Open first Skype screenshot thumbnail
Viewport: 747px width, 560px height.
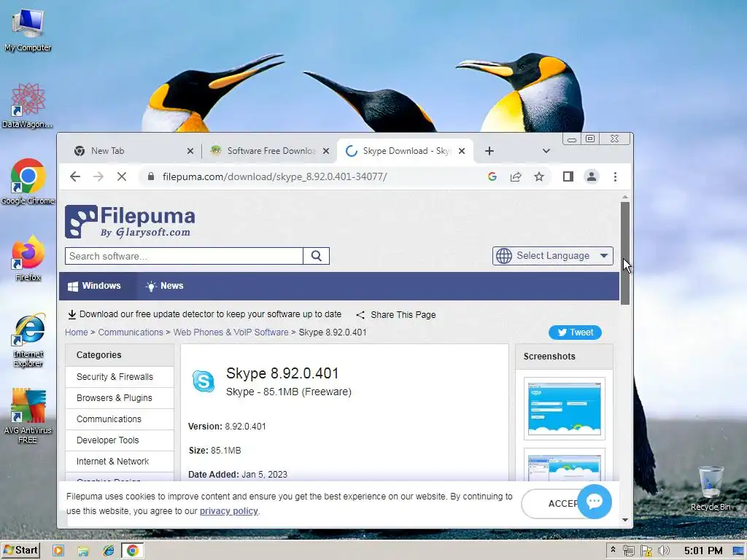pos(564,408)
